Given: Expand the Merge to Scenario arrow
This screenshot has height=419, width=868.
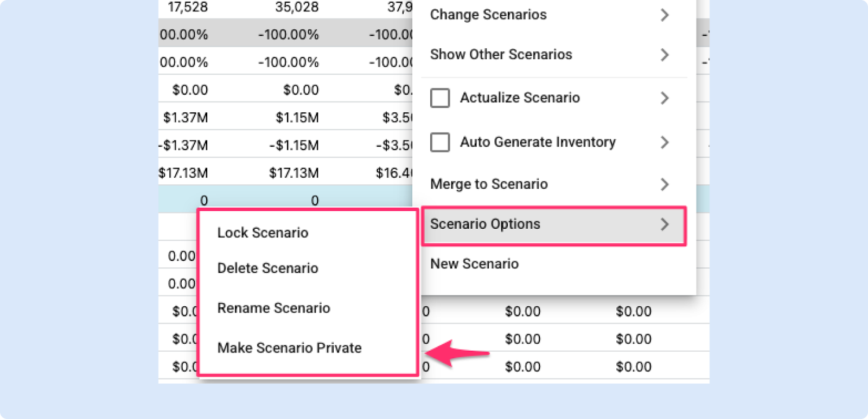Looking at the screenshot, I should tap(665, 184).
